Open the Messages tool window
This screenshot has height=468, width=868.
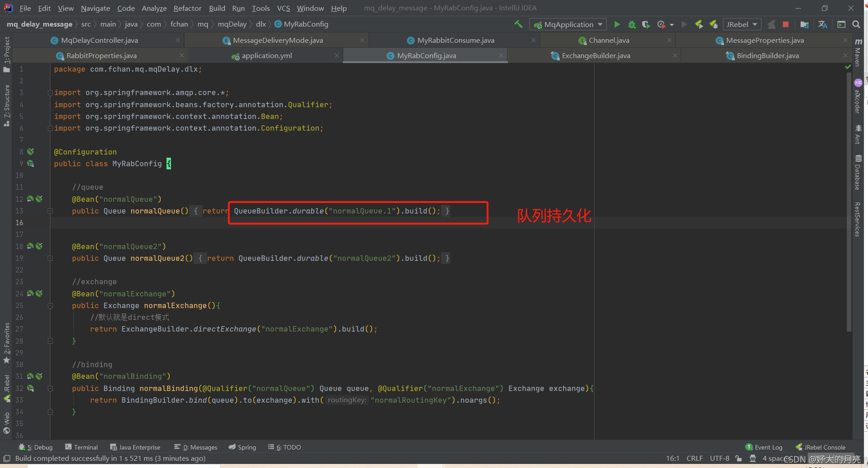196,447
